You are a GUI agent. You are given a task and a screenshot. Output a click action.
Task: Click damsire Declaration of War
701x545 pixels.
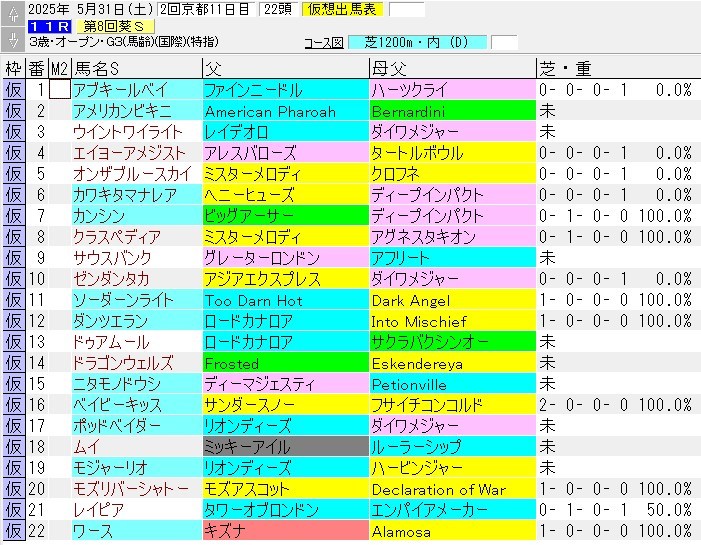[x=453, y=489]
